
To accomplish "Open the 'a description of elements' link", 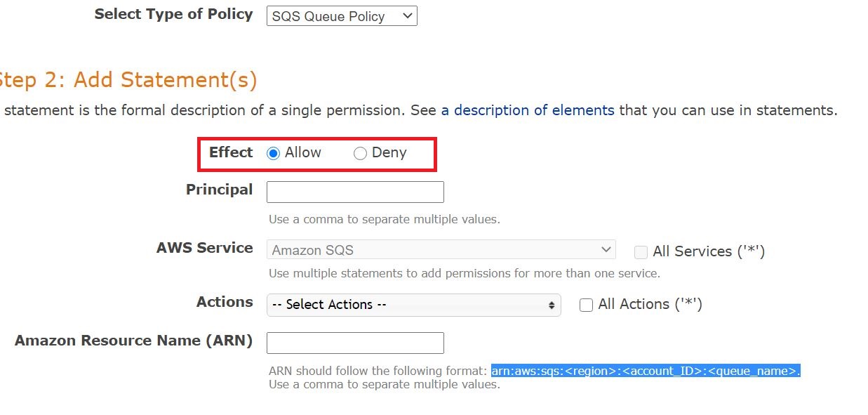I will pyautogui.click(x=528, y=110).
